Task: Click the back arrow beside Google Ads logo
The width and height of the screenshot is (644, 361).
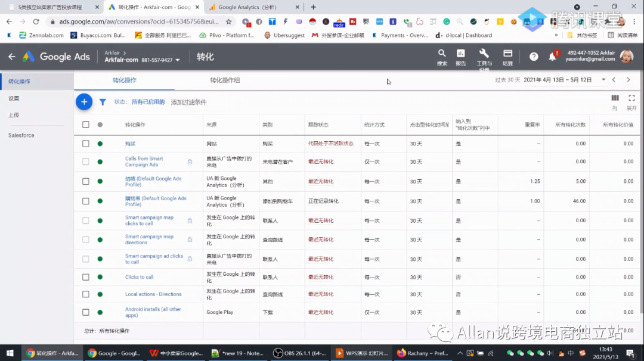Action: (x=12, y=57)
